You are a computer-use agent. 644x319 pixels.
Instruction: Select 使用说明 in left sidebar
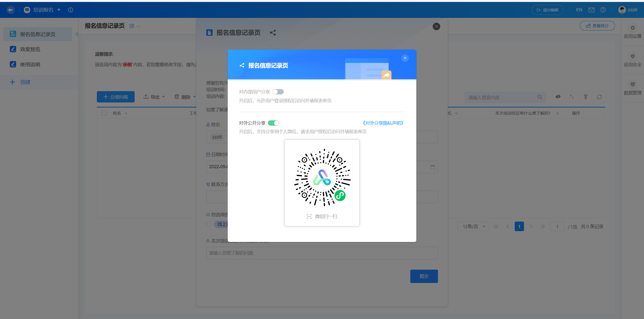[x=30, y=64]
